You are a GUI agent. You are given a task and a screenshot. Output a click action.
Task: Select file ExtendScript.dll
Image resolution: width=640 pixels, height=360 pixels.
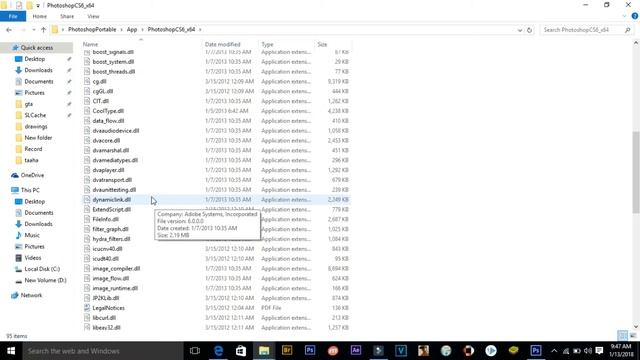[x=111, y=209]
